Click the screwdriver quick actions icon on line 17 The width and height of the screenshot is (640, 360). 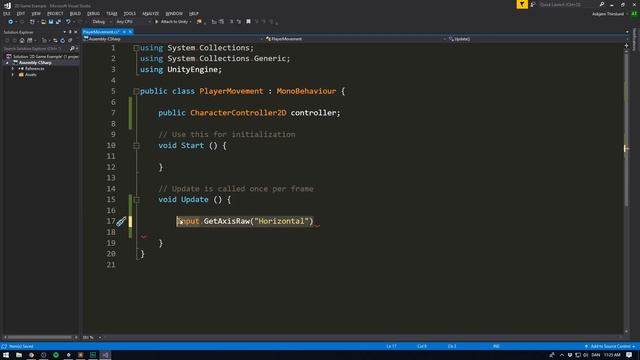[121, 221]
